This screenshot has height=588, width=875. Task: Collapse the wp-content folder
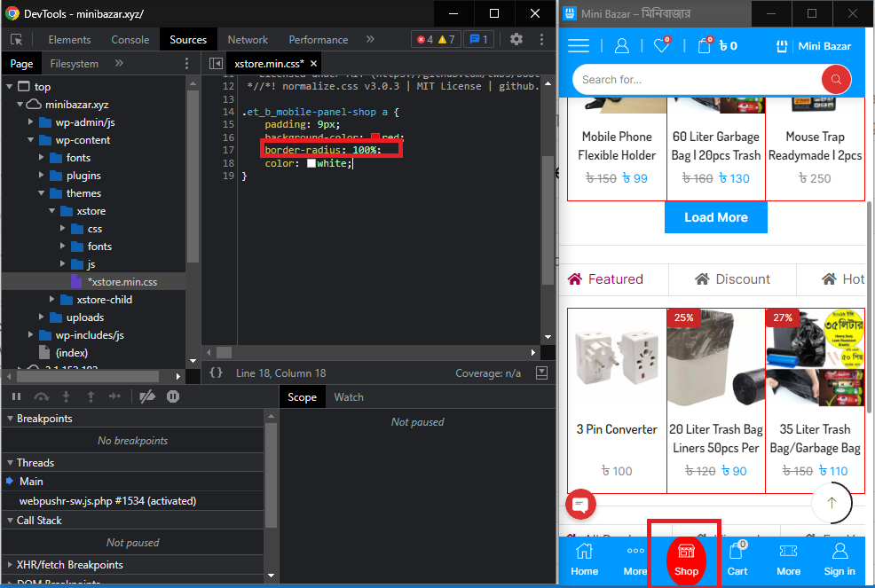[x=31, y=140]
